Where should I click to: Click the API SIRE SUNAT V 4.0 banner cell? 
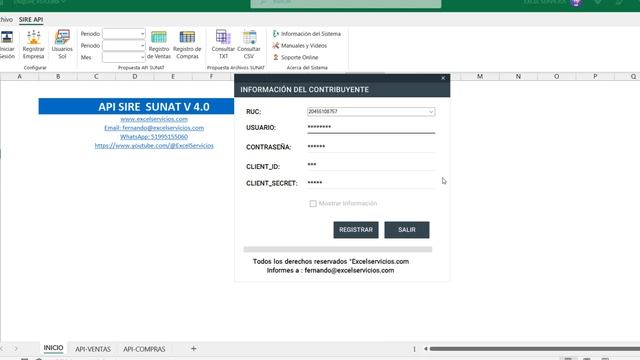point(137,107)
